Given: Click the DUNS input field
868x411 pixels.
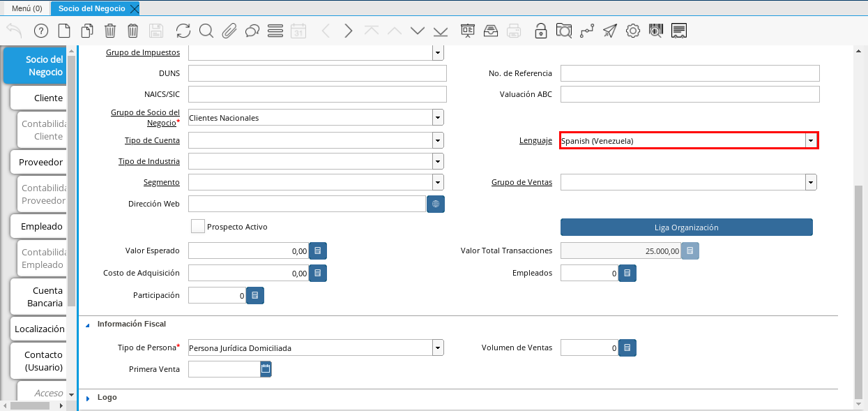Looking at the screenshot, I should 317,73.
